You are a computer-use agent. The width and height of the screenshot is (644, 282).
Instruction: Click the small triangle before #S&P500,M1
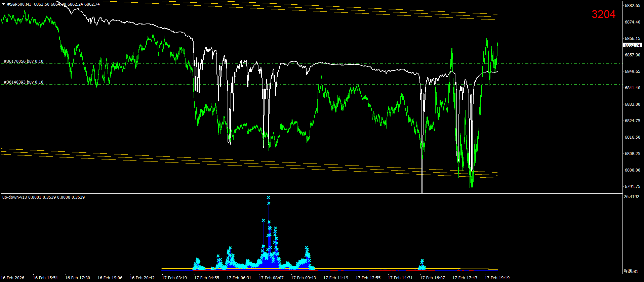pos(4,4)
